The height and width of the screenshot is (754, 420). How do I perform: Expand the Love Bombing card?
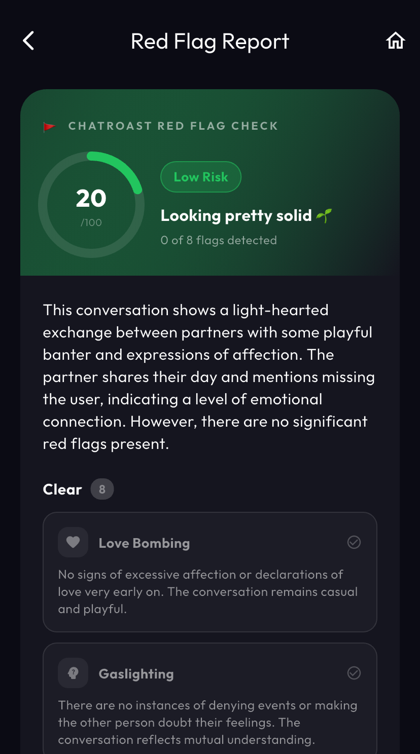tap(210, 572)
